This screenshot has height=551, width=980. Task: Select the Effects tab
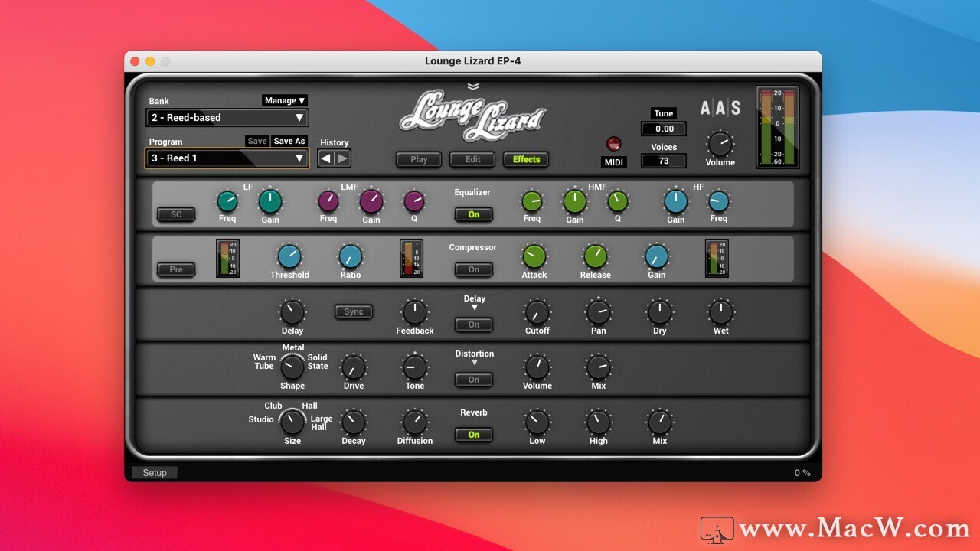(526, 159)
